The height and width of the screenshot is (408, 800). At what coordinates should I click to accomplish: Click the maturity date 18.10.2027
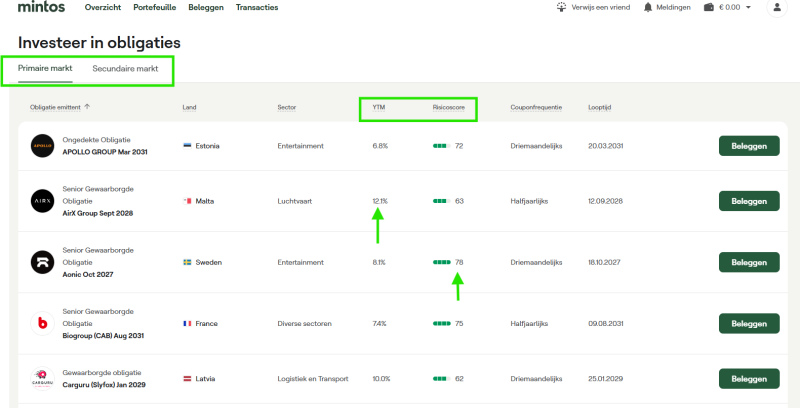tap(604, 262)
